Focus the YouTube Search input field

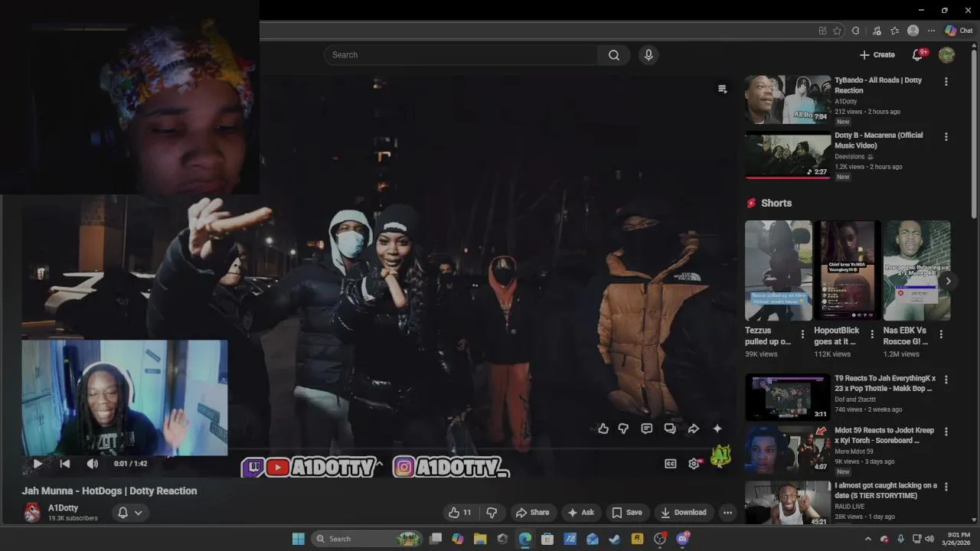(x=461, y=55)
